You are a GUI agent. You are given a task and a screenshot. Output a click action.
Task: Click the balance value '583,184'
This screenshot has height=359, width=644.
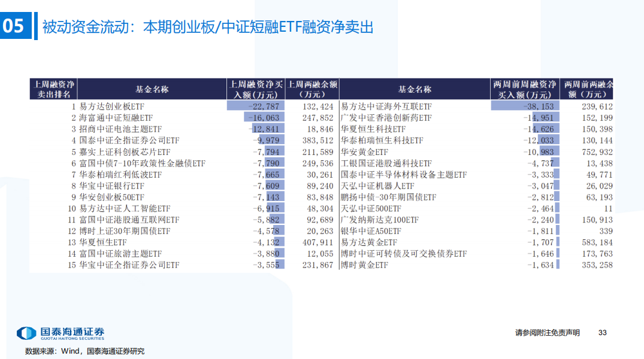597,242
